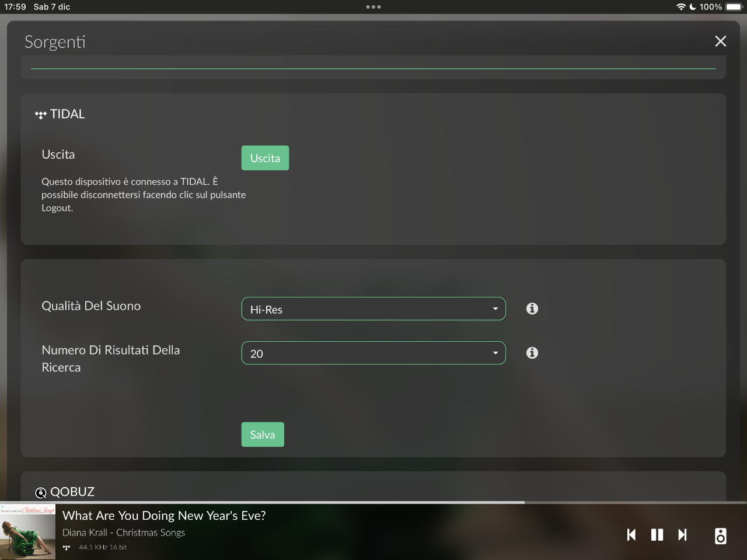Click the TIDAL source icon by 44.1 KHz
Viewport: 747px width, 560px height.
click(67, 547)
